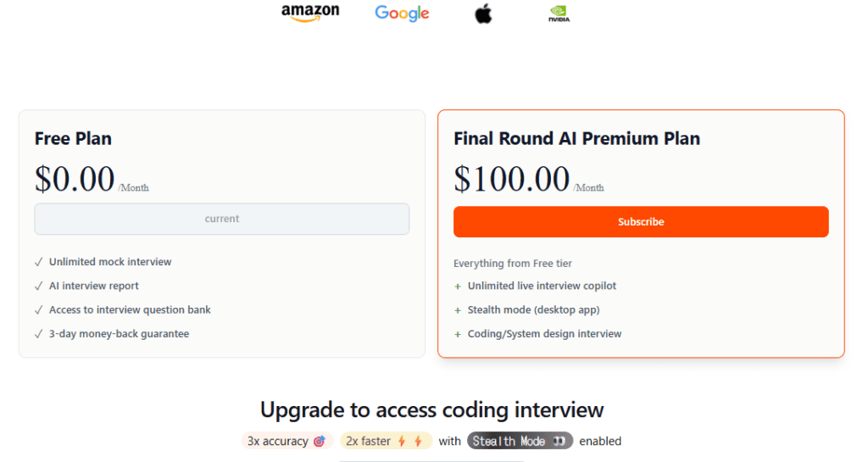Screen dimensions: 868x462
Task: Click the AI interview report feature
Action: [x=93, y=286]
